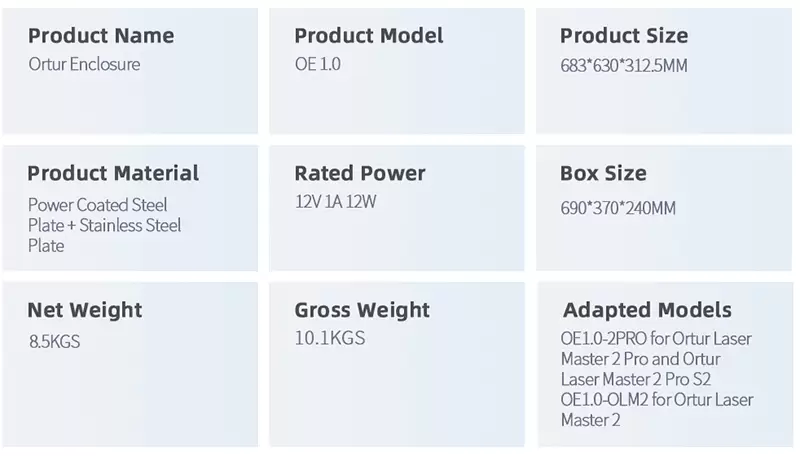The height and width of the screenshot is (456, 800).
Task: Click the Product Material heading
Action: pyautogui.click(x=113, y=173)
